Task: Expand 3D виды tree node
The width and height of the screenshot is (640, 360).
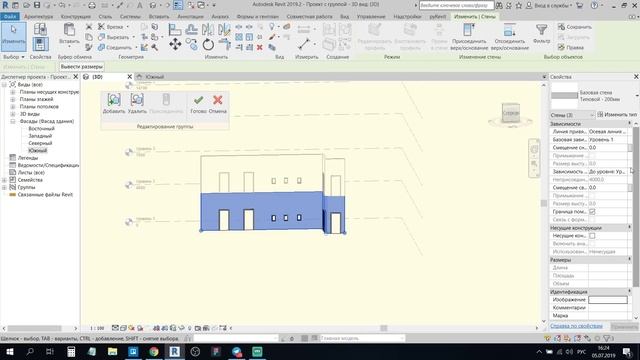Action: tap(13, 114)
